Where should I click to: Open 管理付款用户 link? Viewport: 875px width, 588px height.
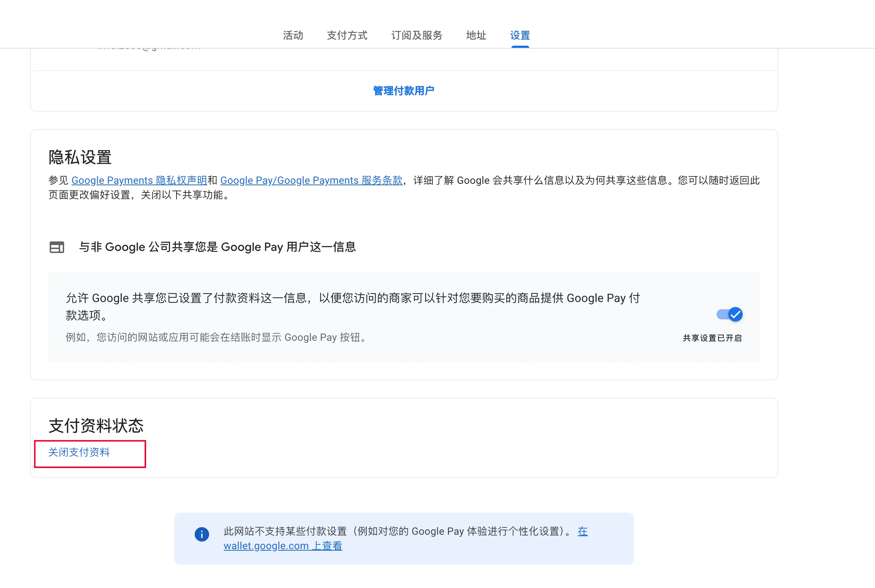[403, 91]
